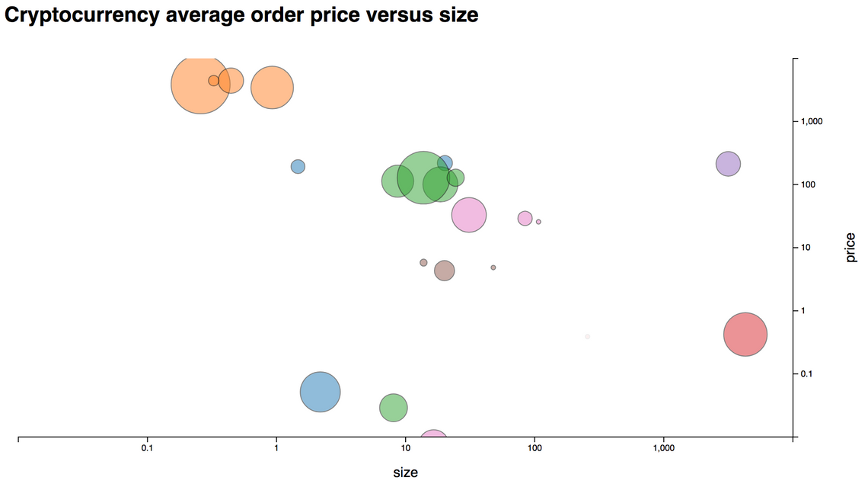
Task: Click the chart title text
Action: (241, 14)
